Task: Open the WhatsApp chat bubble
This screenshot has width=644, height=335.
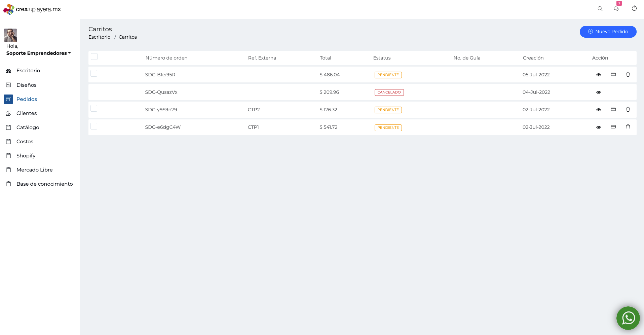Action: [x=628, y=318]
